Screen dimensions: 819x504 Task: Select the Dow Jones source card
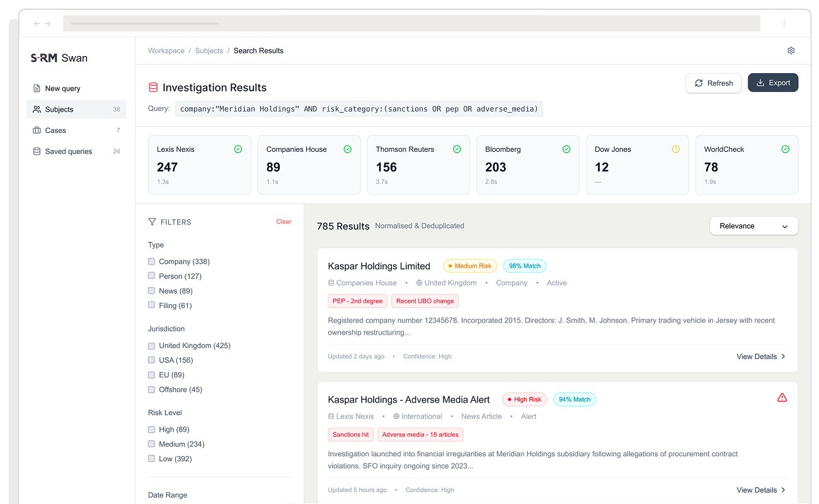[x=637, y=165]
